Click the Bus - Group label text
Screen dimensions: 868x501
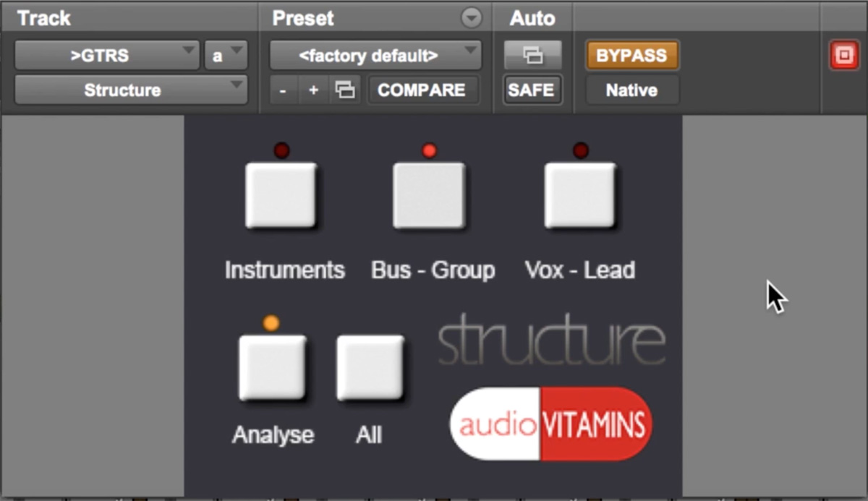(x=433, y=270)
